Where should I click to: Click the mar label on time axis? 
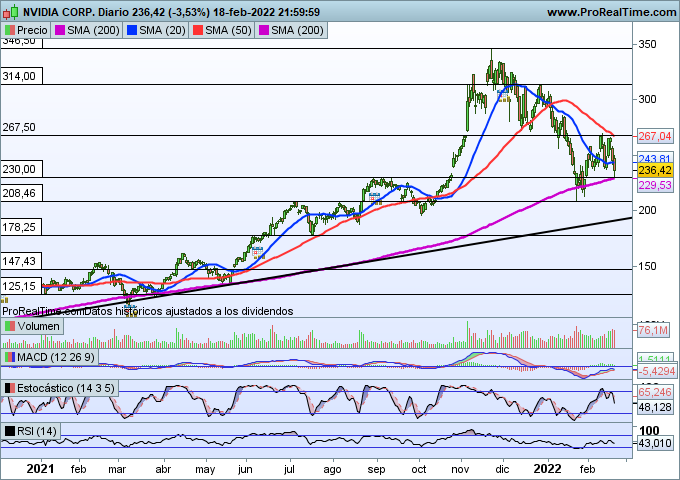pyautogui.click(x=117, y=470)
